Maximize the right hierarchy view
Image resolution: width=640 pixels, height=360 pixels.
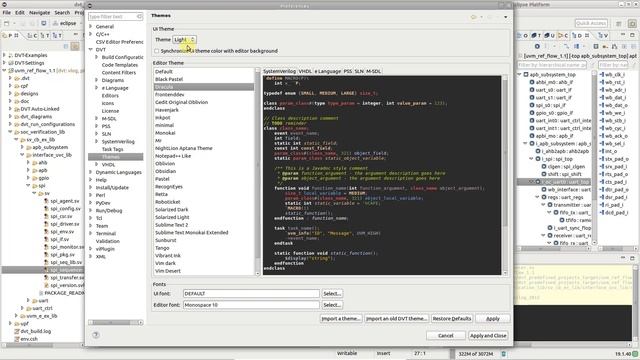[632, 35]
